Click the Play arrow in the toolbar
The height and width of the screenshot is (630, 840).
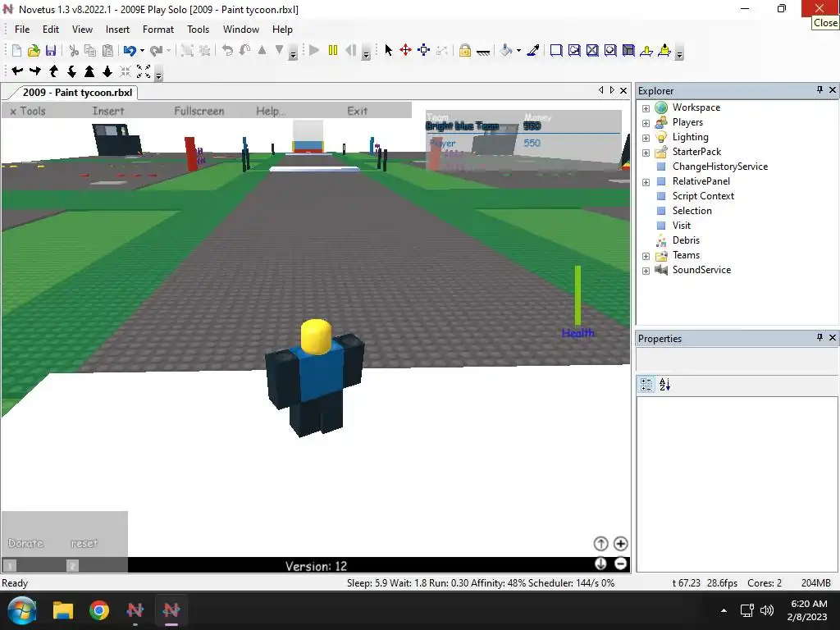(314, 50)
